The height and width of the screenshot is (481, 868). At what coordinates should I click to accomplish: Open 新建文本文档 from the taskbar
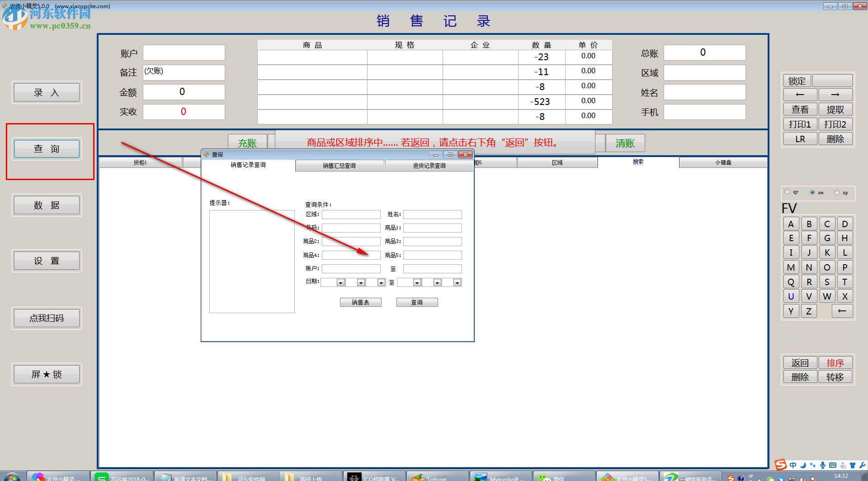click(185, 477)
